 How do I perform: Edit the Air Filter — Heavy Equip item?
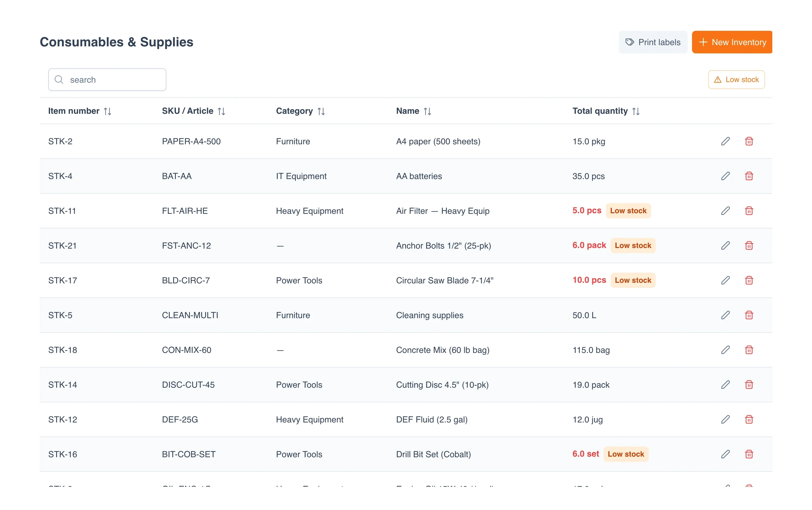pyautogui.click(x=725, y=210)
